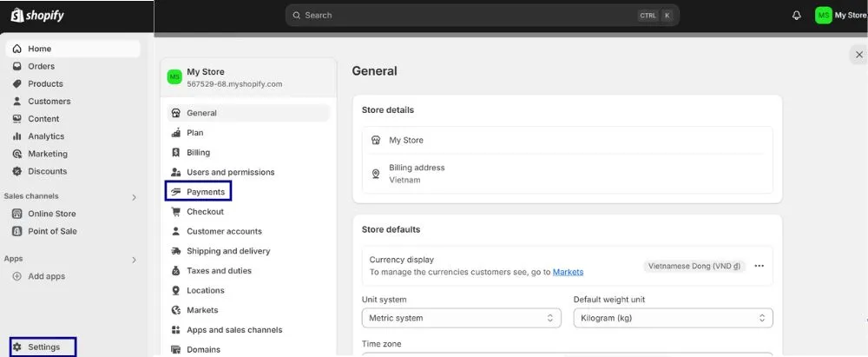
Task: Click the Markets globe icon
Action: [176, 310]
